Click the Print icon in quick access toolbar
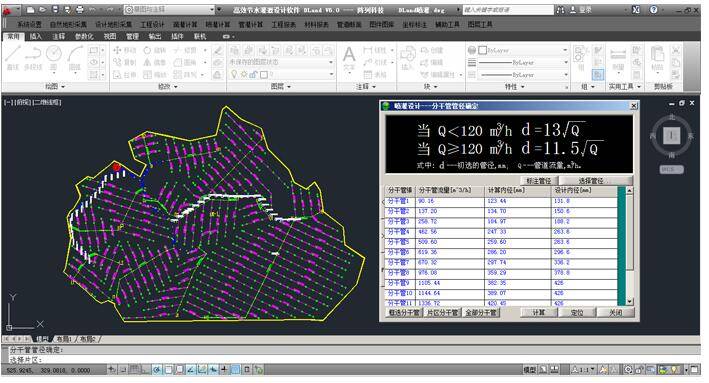This screenshot has height=383, width=709. pos(80,9)
